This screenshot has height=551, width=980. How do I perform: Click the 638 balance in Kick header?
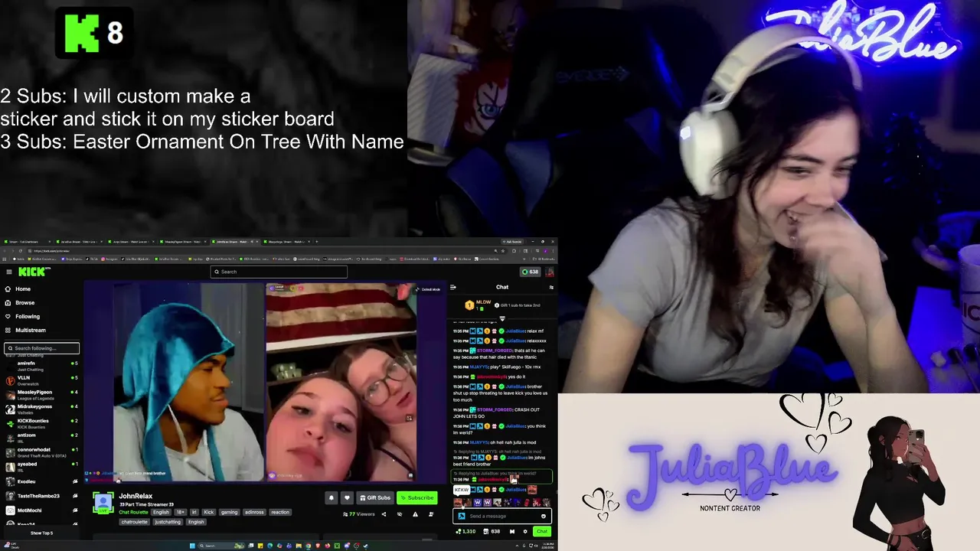530,272
